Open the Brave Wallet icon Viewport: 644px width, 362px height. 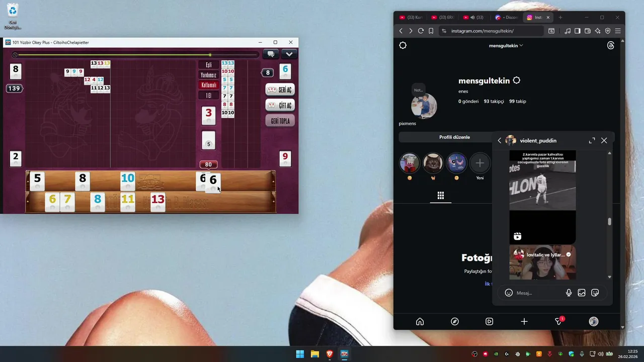coord(588,31)
